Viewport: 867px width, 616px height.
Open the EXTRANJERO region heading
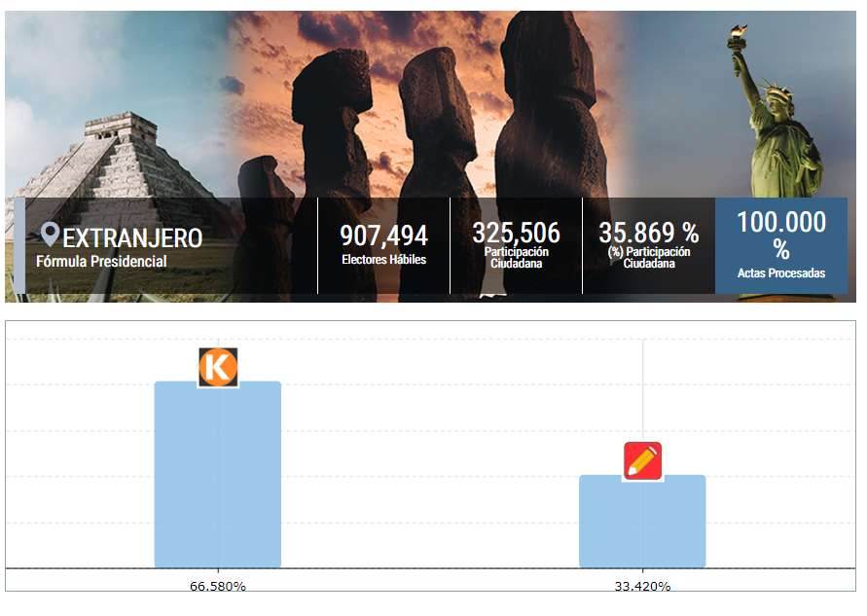(132, 237)
